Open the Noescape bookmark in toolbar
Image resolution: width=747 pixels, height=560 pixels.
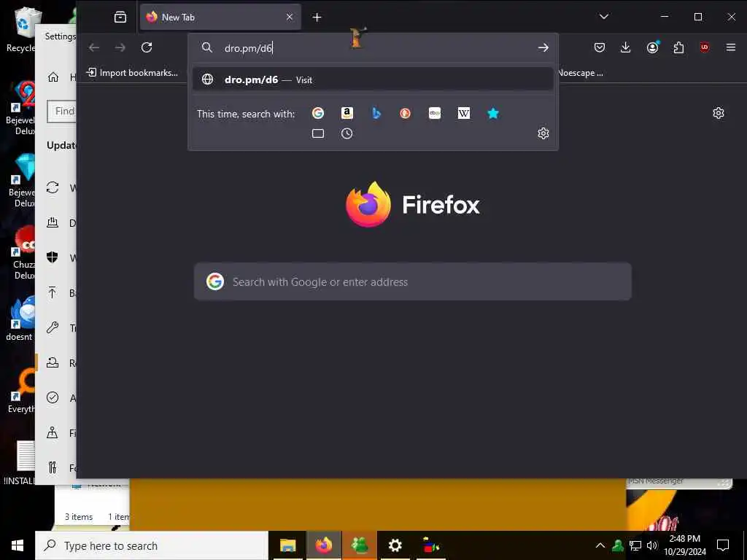(x=580, y=73)
